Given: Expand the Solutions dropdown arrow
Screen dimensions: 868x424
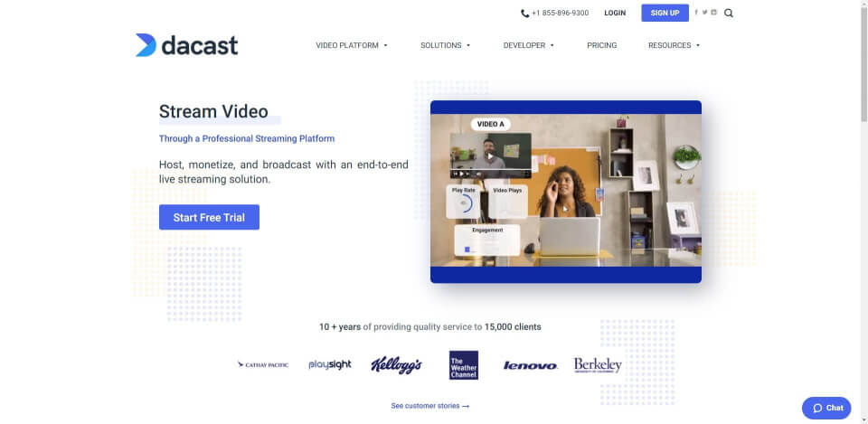Looking at the screenshot, I should (468, 45).
